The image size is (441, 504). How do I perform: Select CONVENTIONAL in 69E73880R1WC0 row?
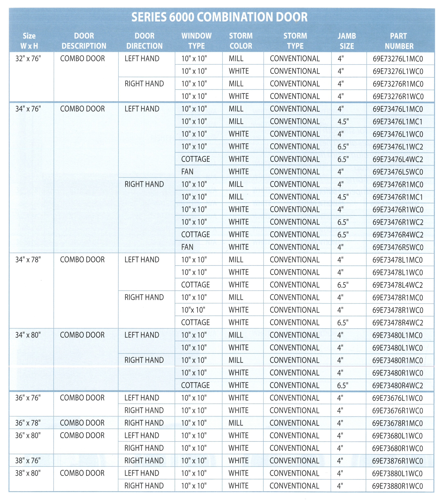294,486
